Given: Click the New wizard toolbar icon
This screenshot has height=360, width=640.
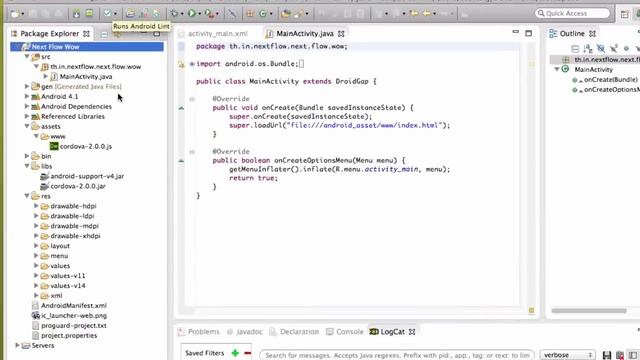Looking at the screenshot, I should coord(15,13).
